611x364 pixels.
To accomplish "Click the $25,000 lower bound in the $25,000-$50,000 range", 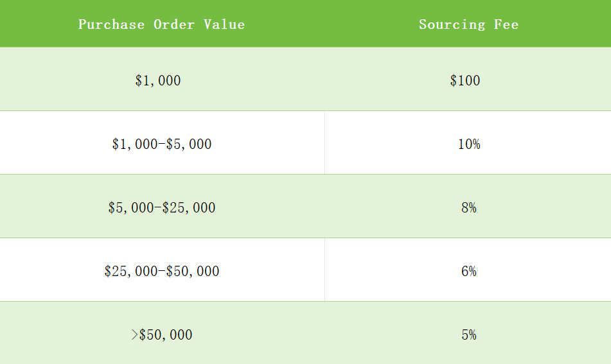I will point(130,272).
